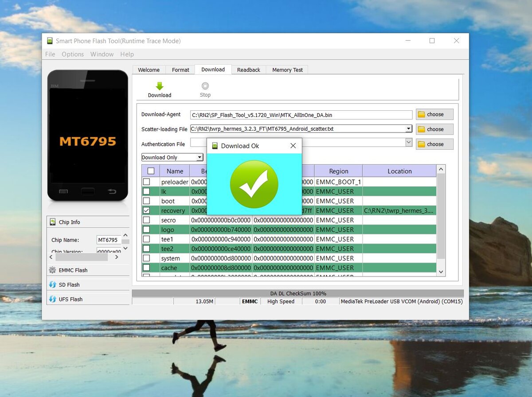532x397 pixels.
Task: Enable the lk partition checkbox
Action: 146,191
